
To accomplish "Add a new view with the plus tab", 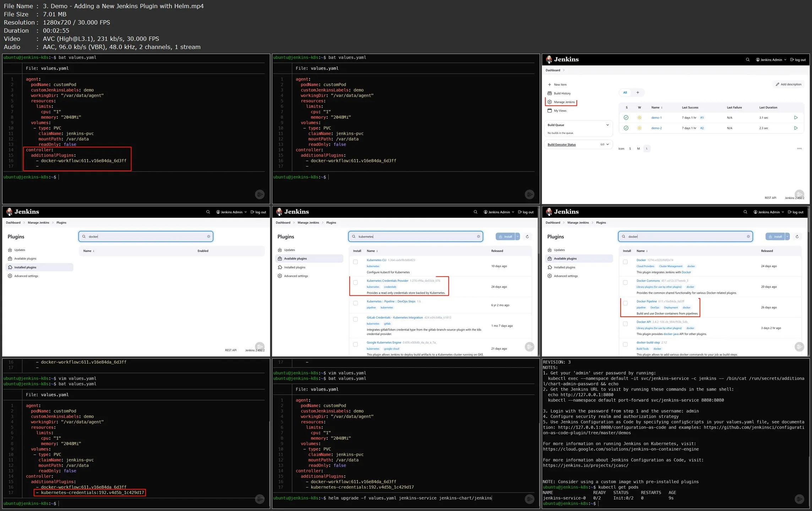I will click(638, 93).
